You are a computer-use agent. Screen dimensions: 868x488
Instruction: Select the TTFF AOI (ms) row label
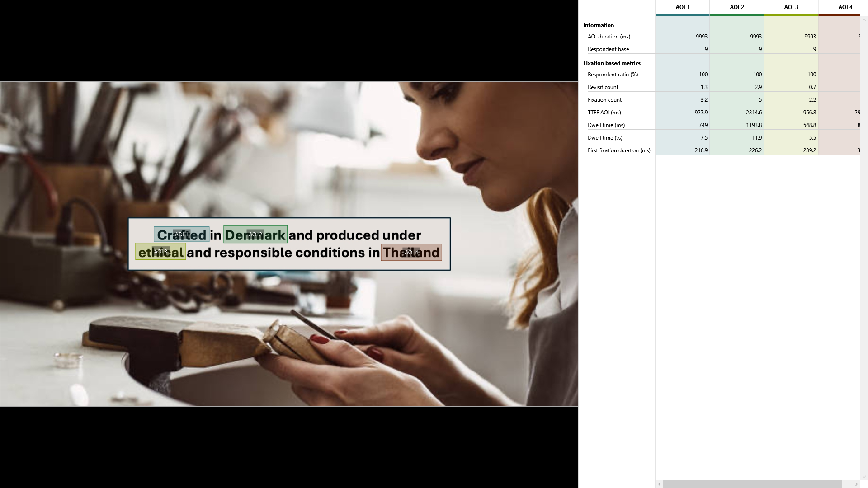click(x=604, y=113)
